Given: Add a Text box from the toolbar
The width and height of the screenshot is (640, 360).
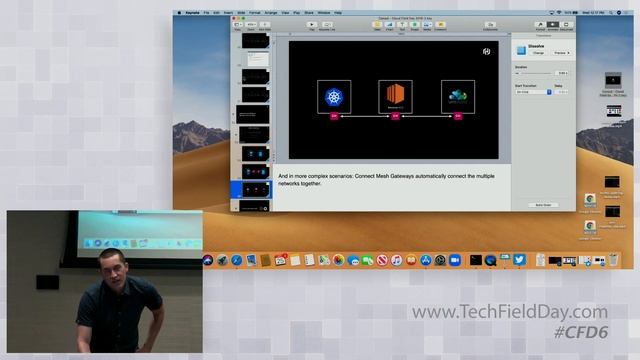Looking at the screenshot, I should click(402, 24).
